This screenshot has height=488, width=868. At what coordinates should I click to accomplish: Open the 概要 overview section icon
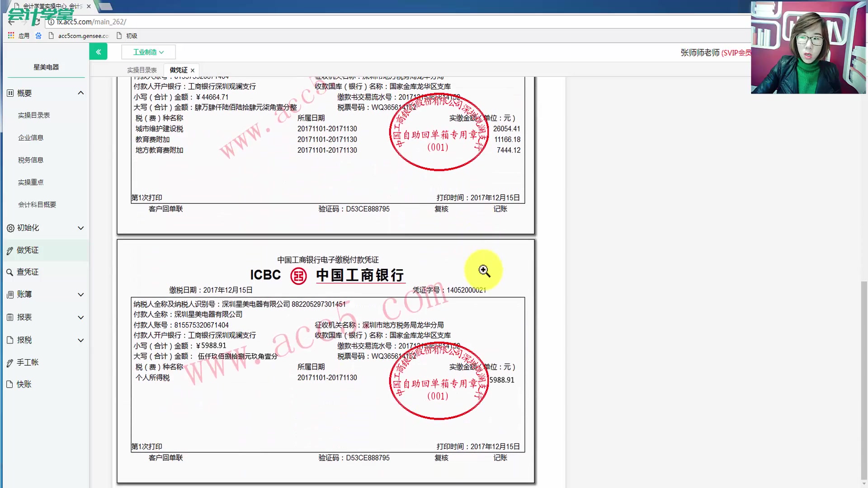[10, 93]
